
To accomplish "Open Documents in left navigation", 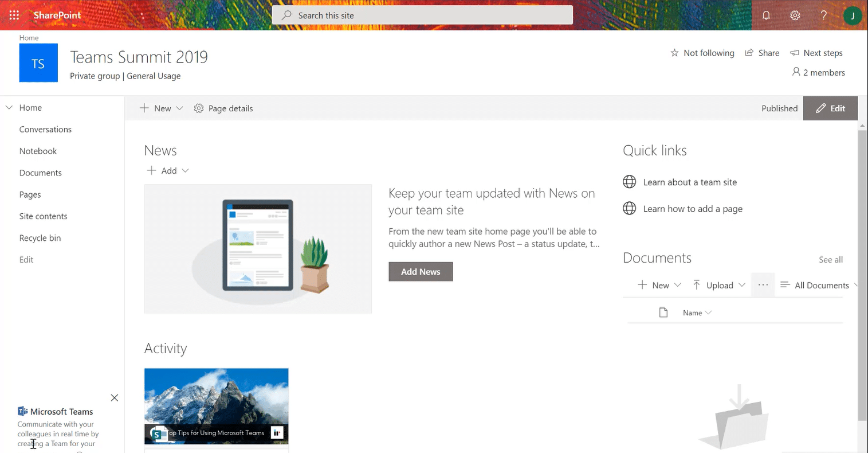I will [40, 173].
